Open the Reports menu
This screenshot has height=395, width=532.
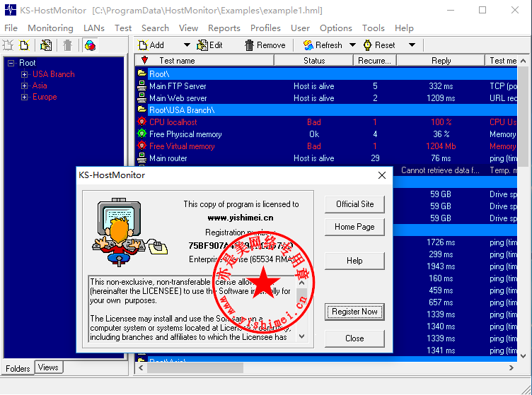coord(224,28)
